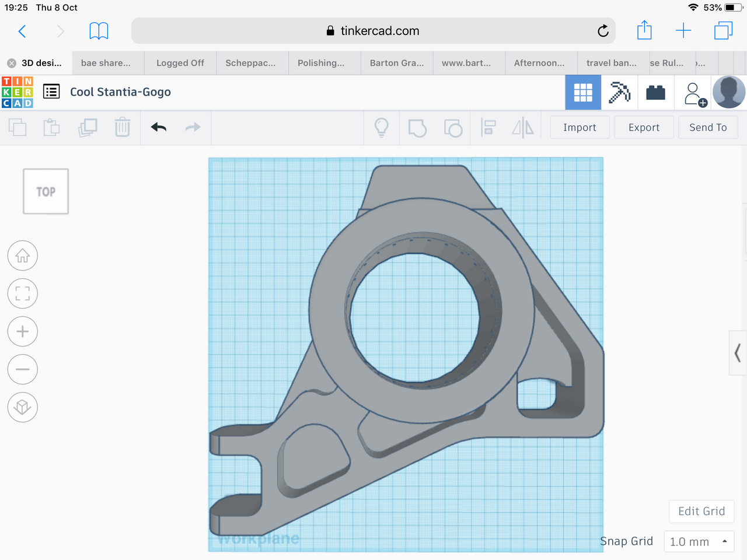Open the Bricks mode
747x560 pixels.
(656, 92)
